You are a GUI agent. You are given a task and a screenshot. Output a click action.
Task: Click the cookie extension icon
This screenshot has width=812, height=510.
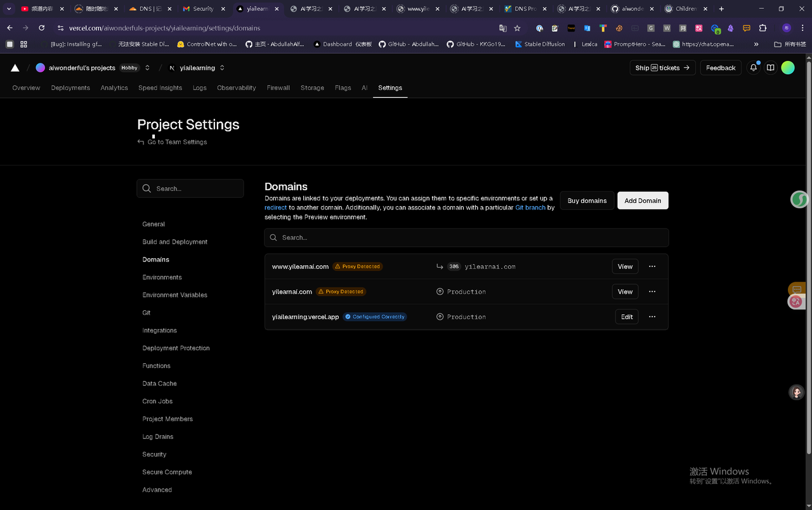[x=619, y=28]
